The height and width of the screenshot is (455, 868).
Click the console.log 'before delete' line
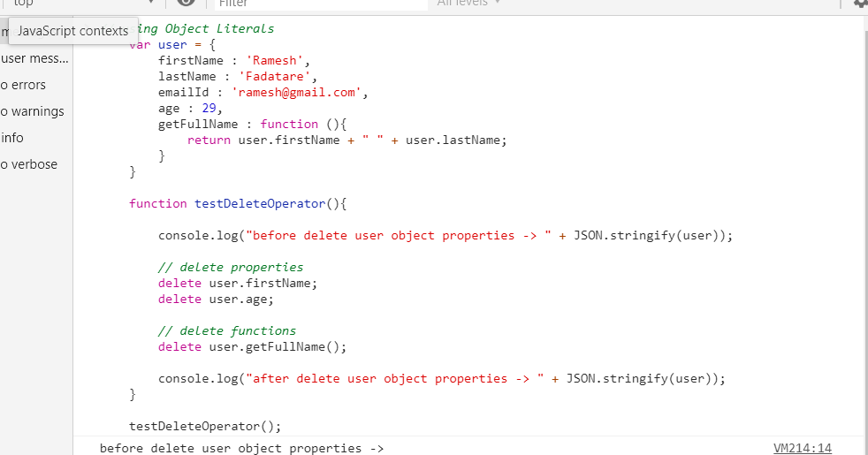coord(445,236)
